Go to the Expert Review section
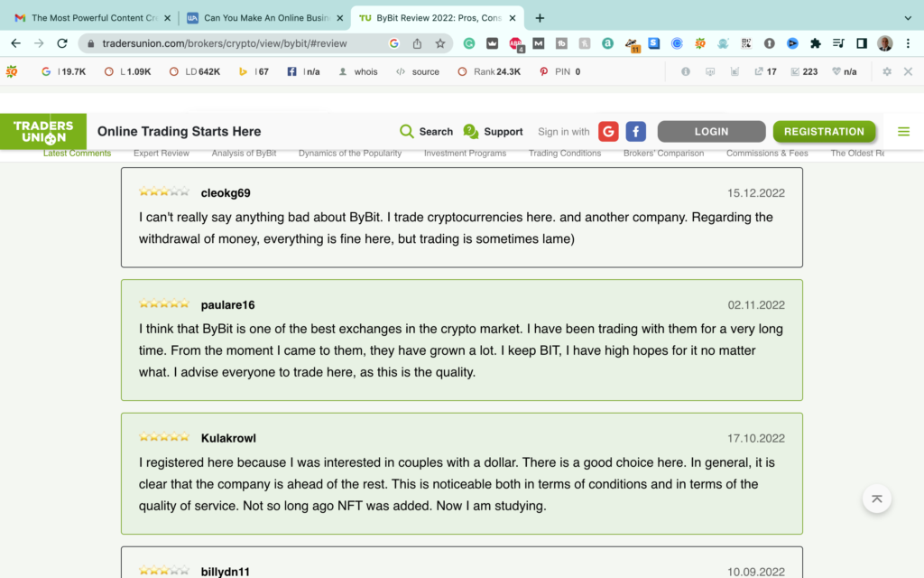This screenshot has height=578, width=924. 161,154
